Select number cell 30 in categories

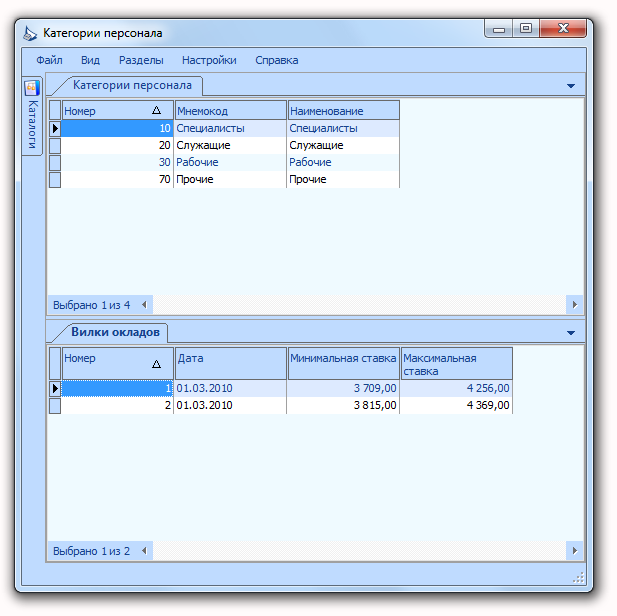(117, 162)
